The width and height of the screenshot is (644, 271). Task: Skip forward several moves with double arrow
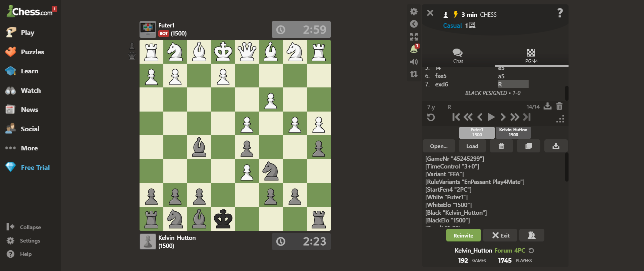pyautogui.click(x=515, y=117)
